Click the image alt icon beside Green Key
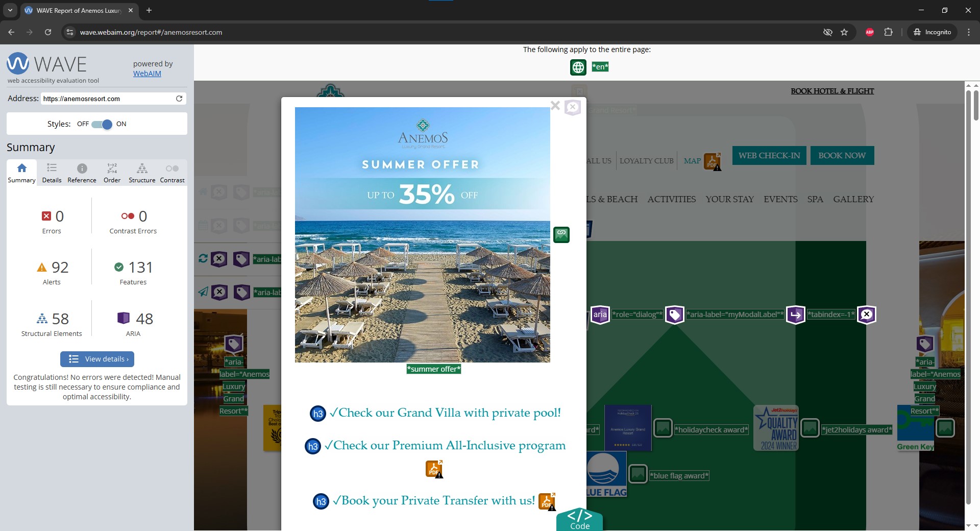 tap(945, 428)
